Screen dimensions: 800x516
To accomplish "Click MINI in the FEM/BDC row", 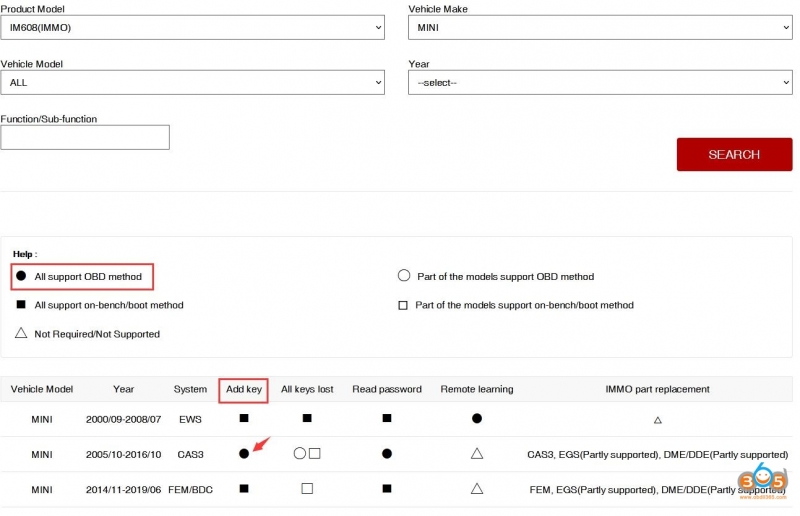I will [42, 489].
